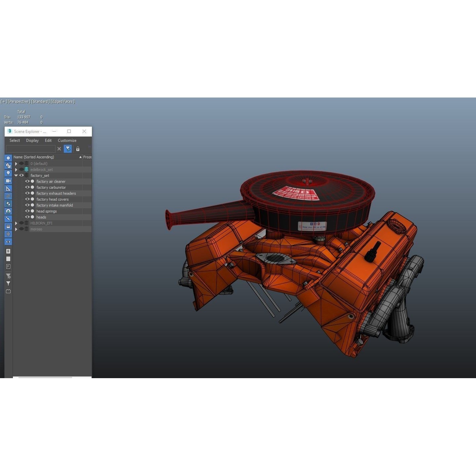Click inside the Scene Explorer search field
This screenshot has height=476, width=476.
coord(31,149)
